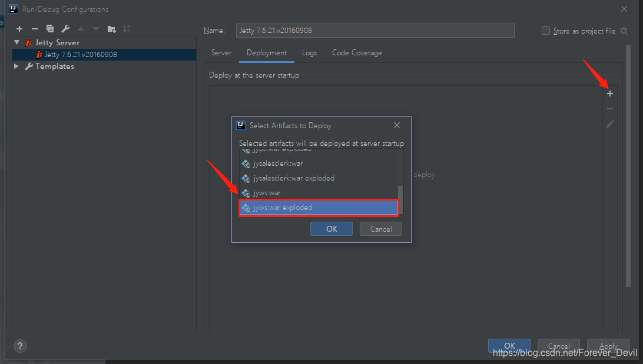Image resolution: width=643 pixels, height=364 pixels.
Task: Click Cancel in Run/Debug Configurations window
Action: coord(559,346)
